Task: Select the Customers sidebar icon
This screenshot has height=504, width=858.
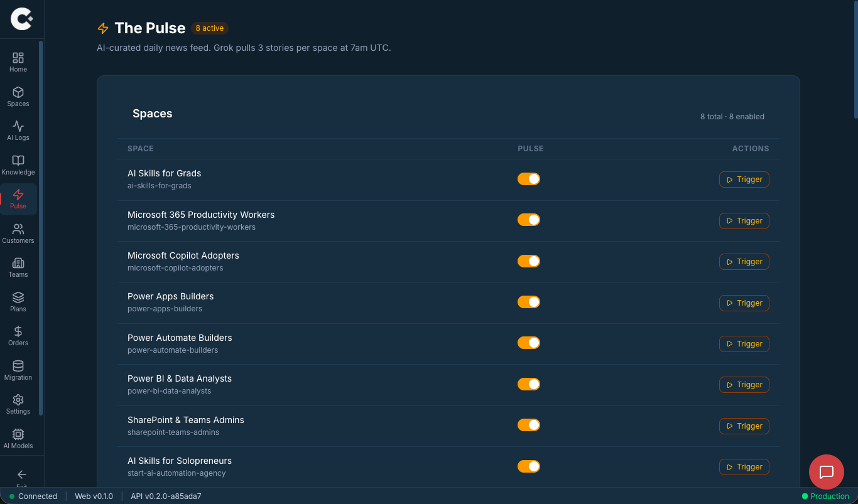Action: point(18,232)
